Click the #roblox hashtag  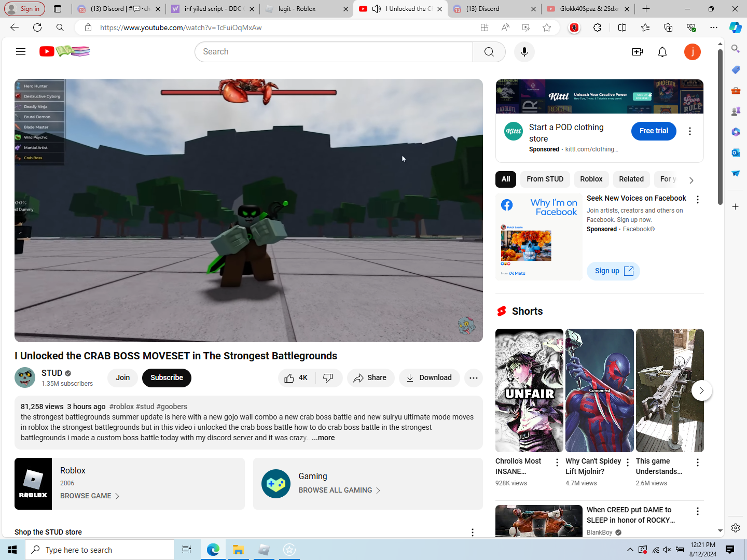coord(121,407)
